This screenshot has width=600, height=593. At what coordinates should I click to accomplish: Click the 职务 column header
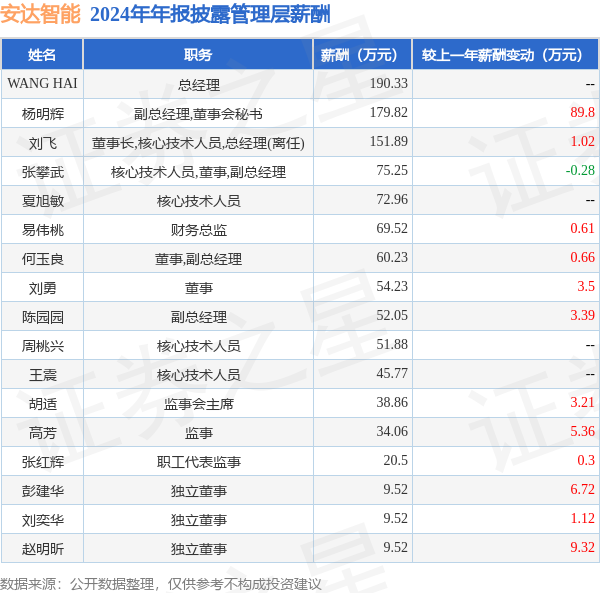(198, 55)
